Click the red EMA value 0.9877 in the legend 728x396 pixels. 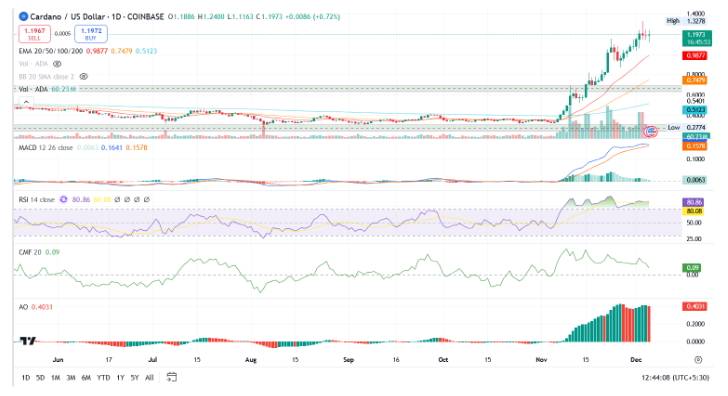[97, 51]
